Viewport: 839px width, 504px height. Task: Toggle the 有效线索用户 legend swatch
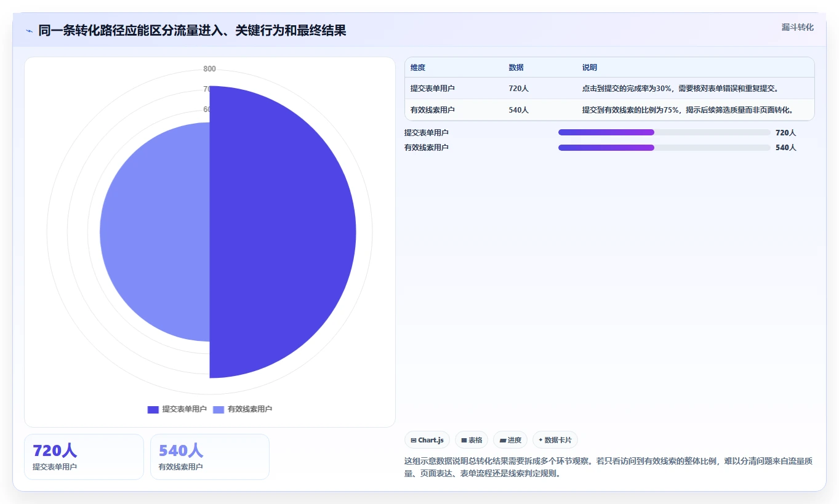[x=219, y=409]
